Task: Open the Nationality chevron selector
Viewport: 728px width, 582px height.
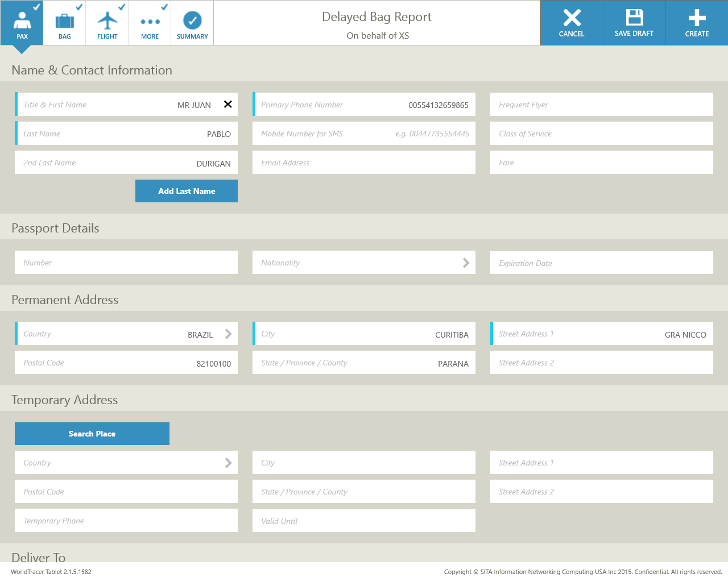Action: click(466, 263)
